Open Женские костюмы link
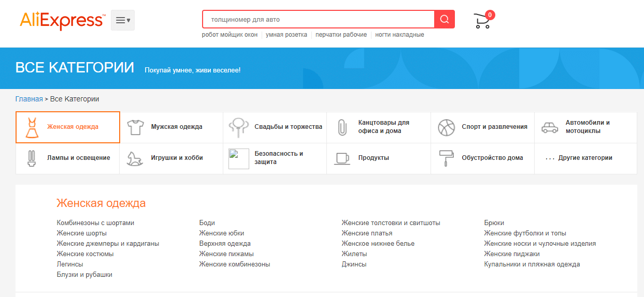This screenshot has width=644, height=297. point(85,254)
